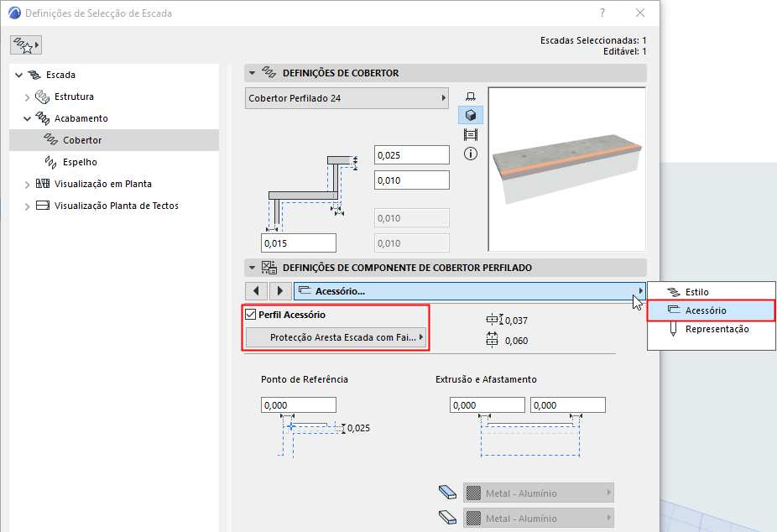
Task: Click the Visualização em Planta icon
Action: point(43,184)
